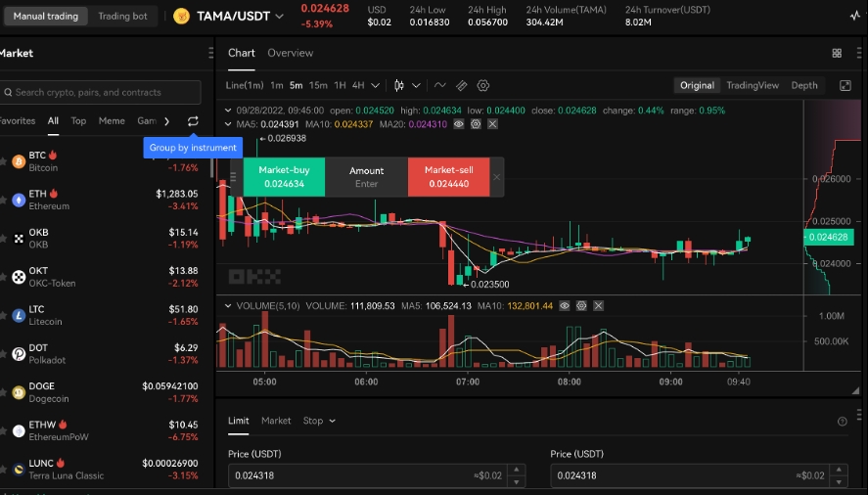
Task: Select the Top market tab
Action: [x=78, y=120]
